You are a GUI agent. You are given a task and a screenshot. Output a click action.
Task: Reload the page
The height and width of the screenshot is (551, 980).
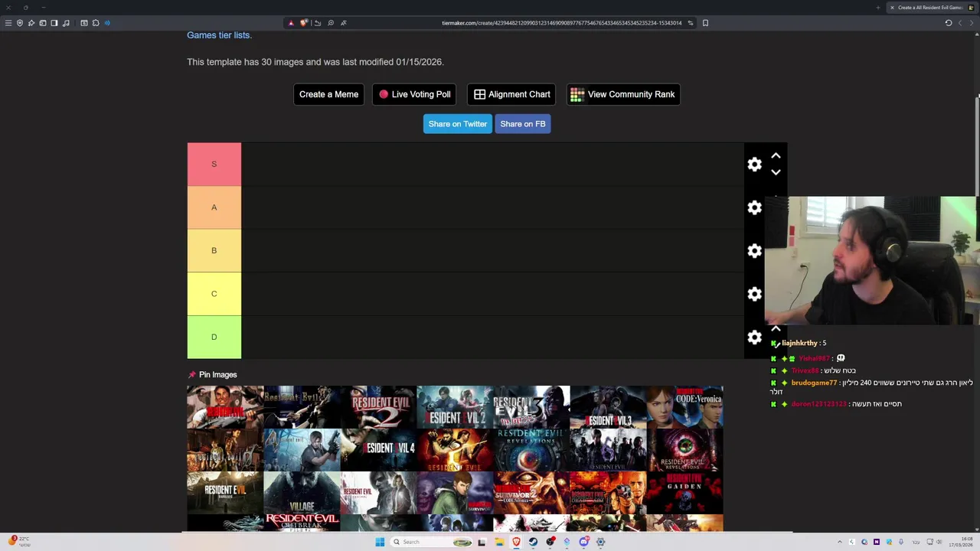click(949, 23)
